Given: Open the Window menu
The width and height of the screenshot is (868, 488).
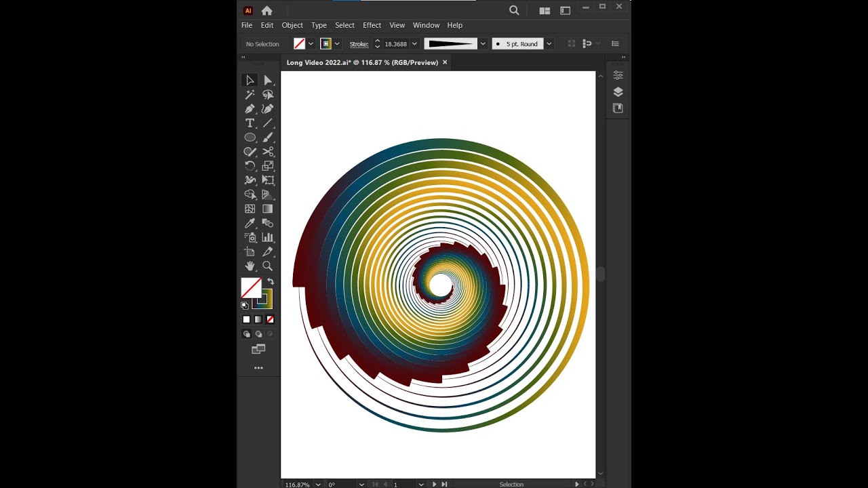Looking at the screenshot, I should click(x=426, y=25).
